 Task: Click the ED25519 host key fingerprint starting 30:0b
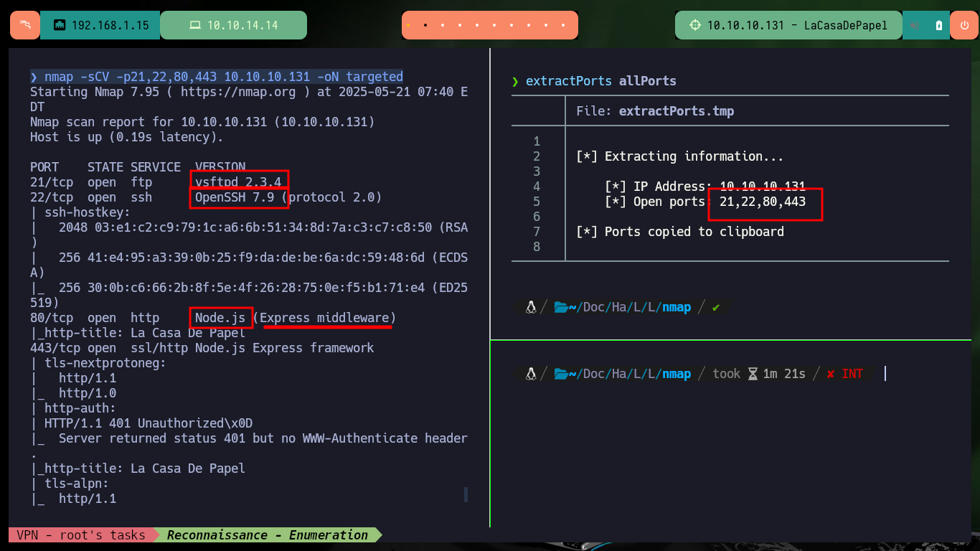[256, 288]
